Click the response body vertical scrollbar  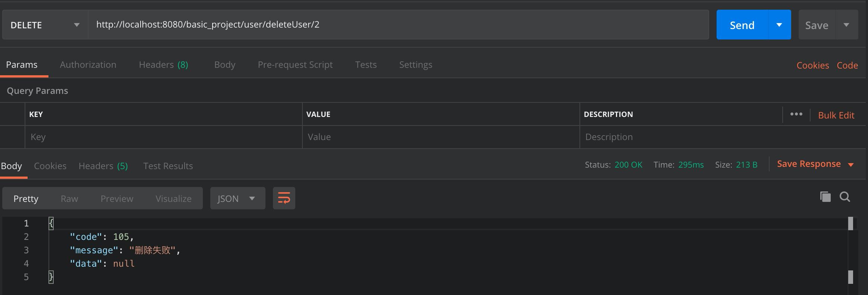click(x=850, y=253)
